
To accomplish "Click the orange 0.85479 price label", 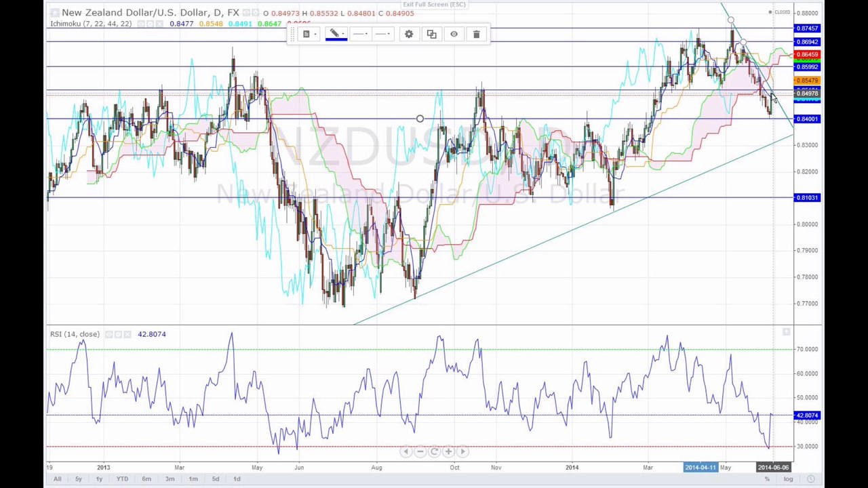I will point(807,81).
